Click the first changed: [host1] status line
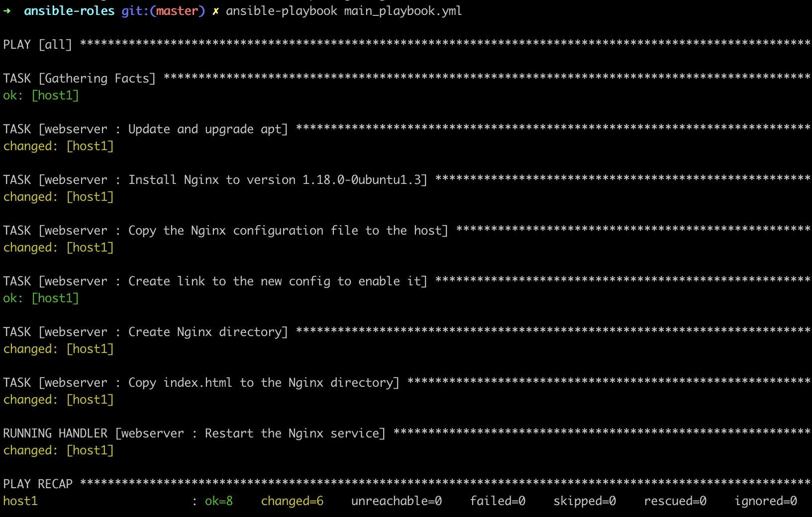This screenshot has width=812, height=517. 59,146
